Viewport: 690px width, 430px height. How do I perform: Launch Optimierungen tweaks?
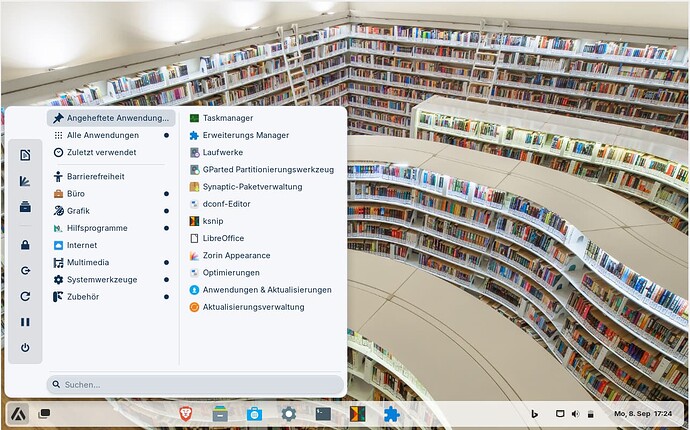coord(263,272)
